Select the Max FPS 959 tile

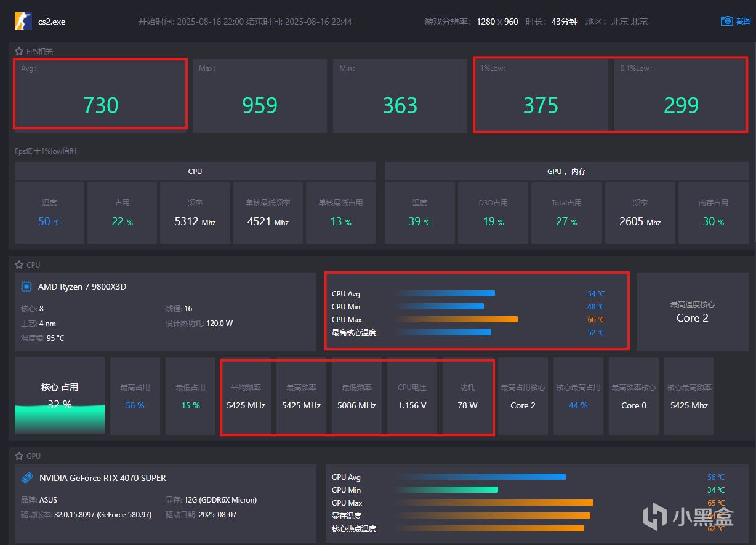[260, 95]
